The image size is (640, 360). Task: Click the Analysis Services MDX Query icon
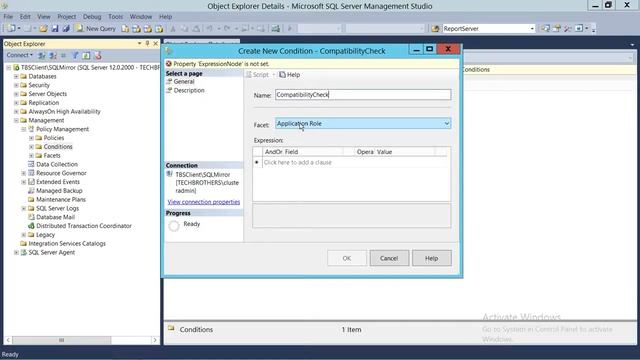(136, 29)
